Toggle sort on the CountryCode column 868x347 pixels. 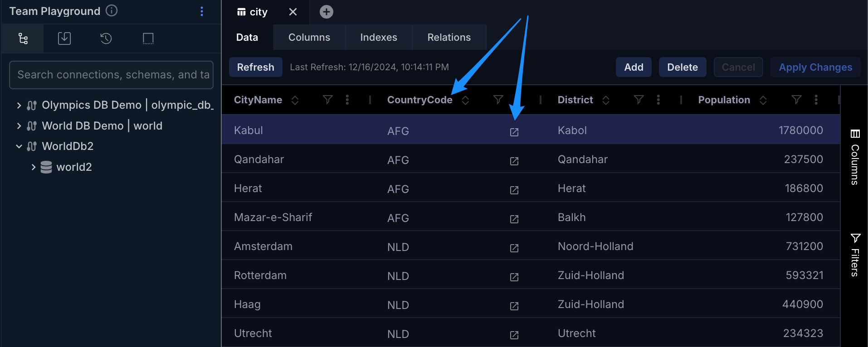(465, 100)
